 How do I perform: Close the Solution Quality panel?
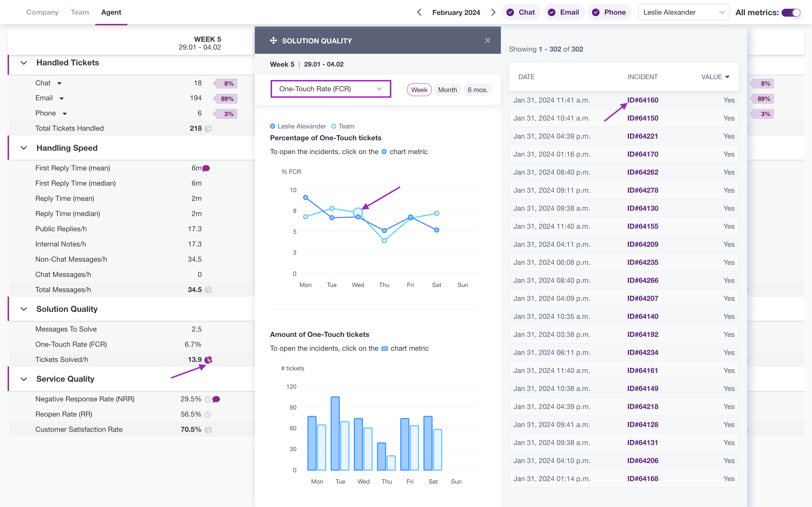487,41
